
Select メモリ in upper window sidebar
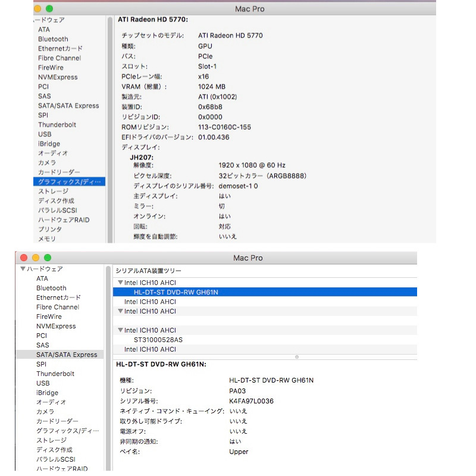pos(47,239)
